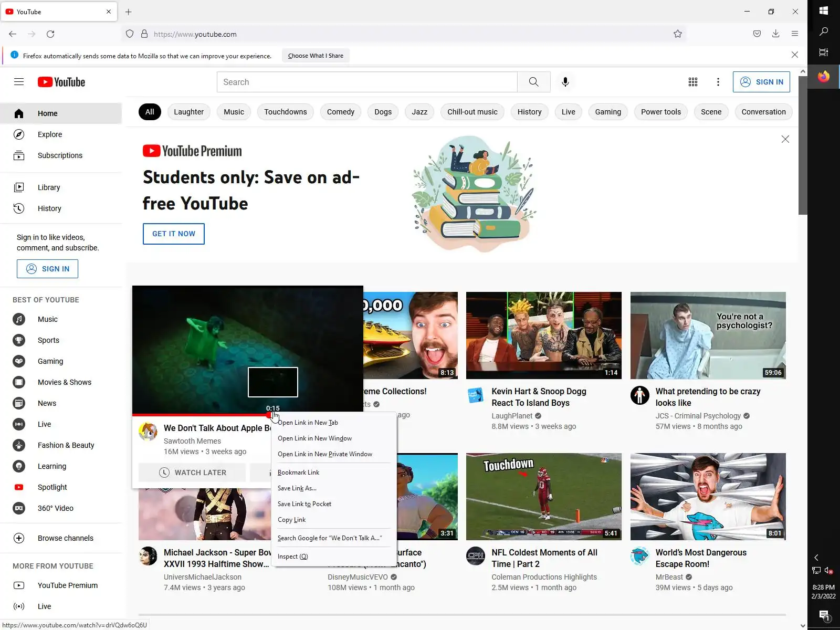Reload the current page
840x630 pixels.
click(x=50, y=34)
